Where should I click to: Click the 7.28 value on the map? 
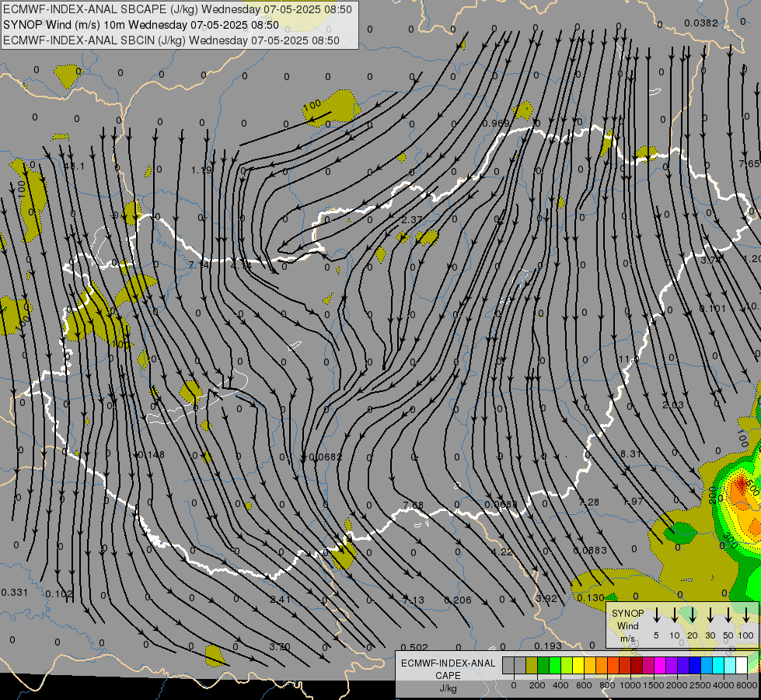point(588,502)
